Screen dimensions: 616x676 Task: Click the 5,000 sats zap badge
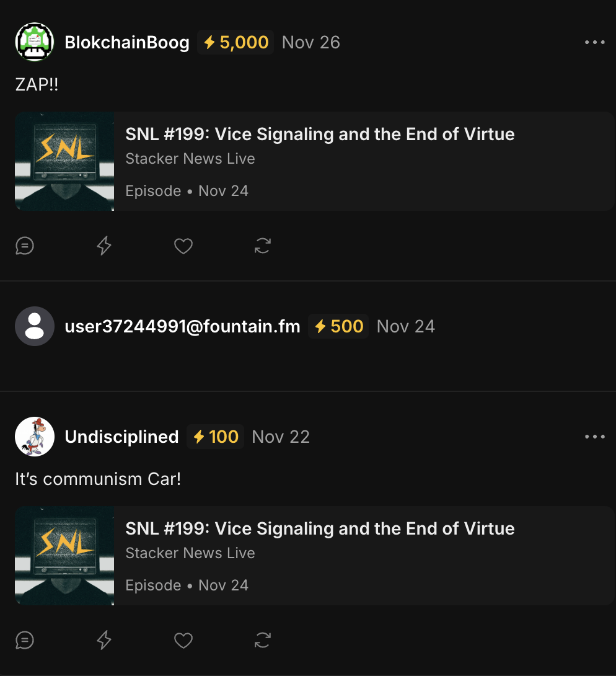tap(236, 42)
